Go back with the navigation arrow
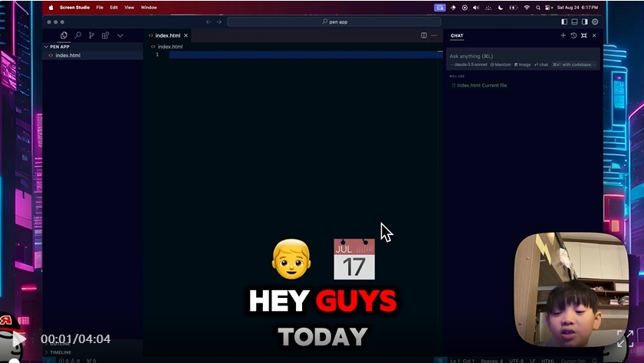 click(x=209, y=21)
